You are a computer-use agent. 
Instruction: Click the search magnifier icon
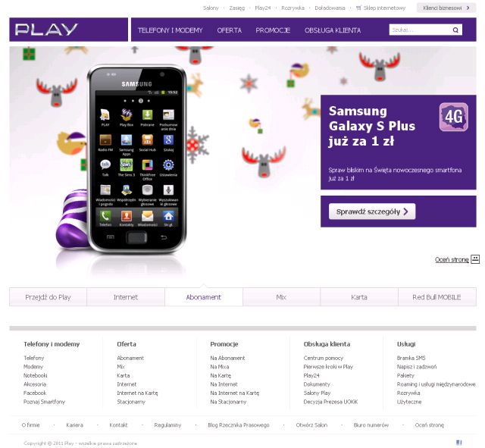point(455,30)
